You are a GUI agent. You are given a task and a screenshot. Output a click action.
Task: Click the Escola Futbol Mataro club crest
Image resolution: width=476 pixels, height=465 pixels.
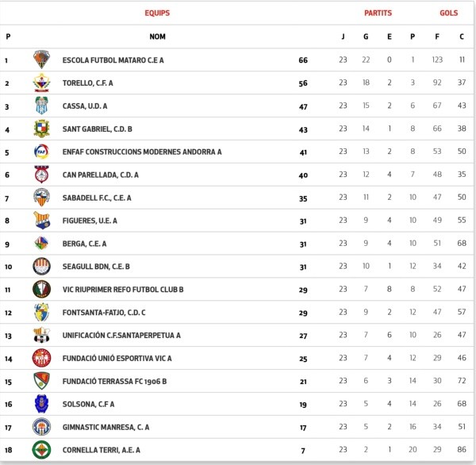coord(41,60)
